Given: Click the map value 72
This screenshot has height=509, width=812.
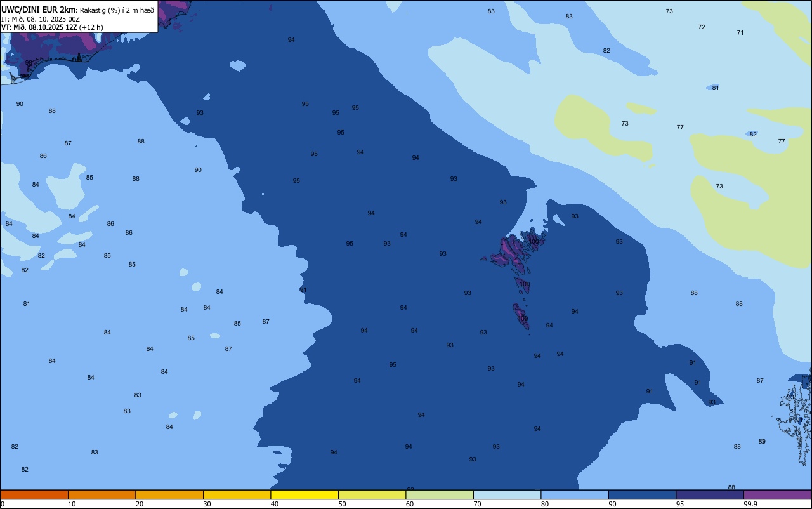Looking at the screenshot, I should [702, 27].
